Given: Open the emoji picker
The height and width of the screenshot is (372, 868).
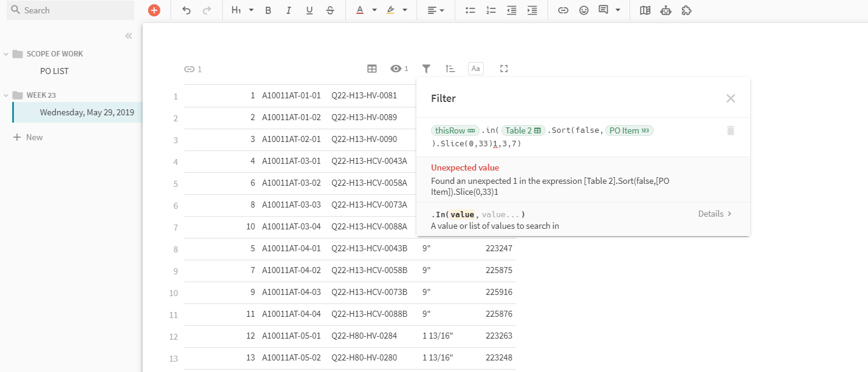Looking at the screenshot, I should click(584, 10).
